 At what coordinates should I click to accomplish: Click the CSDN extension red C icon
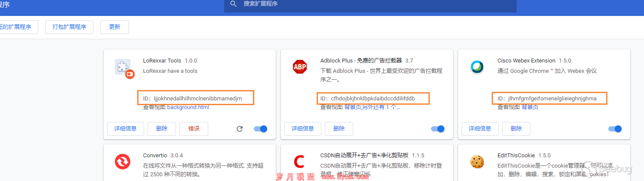[x=299, y=162]
